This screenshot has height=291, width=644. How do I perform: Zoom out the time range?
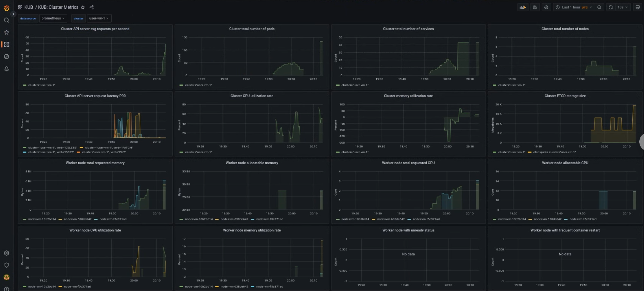point(600,7)
